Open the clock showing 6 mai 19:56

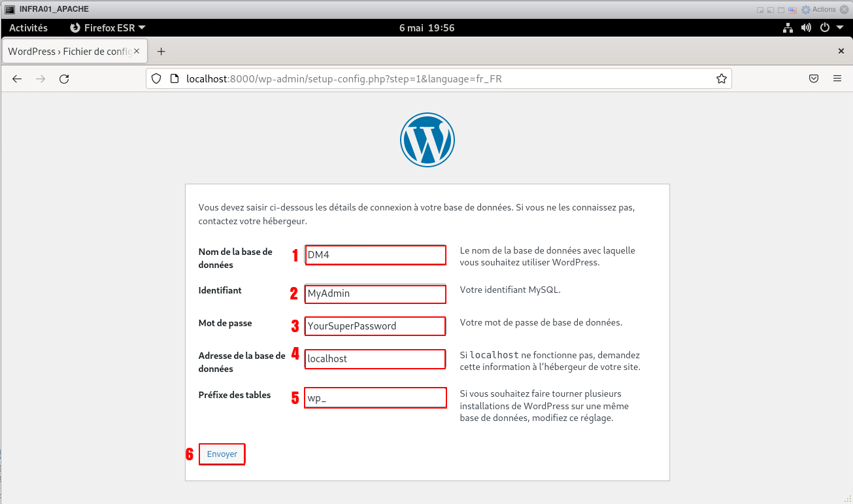tap(426, 28)
